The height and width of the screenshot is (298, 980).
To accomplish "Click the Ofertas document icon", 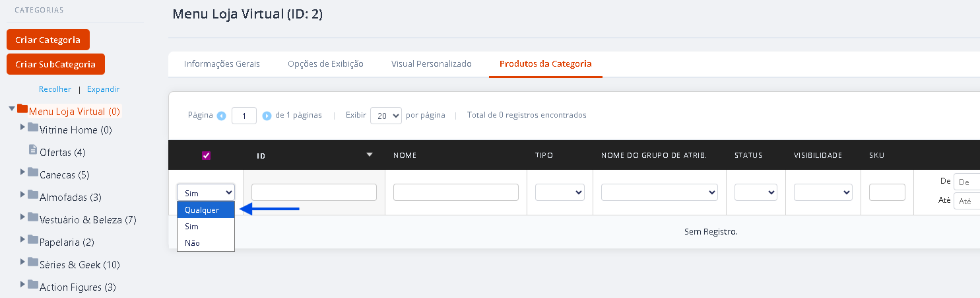I will pyautogui.click(x=33, y=150).
